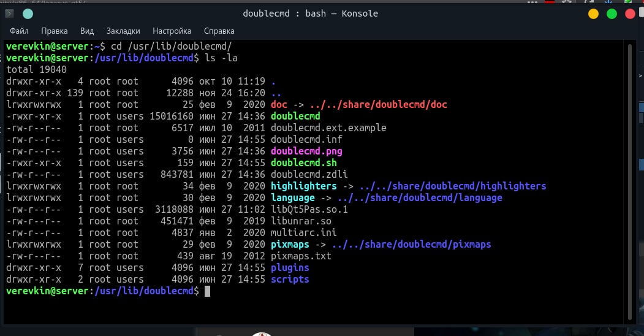
Task: Click '../../share/doublecmd/pixmaps' link target
Action: coord(412,245)
